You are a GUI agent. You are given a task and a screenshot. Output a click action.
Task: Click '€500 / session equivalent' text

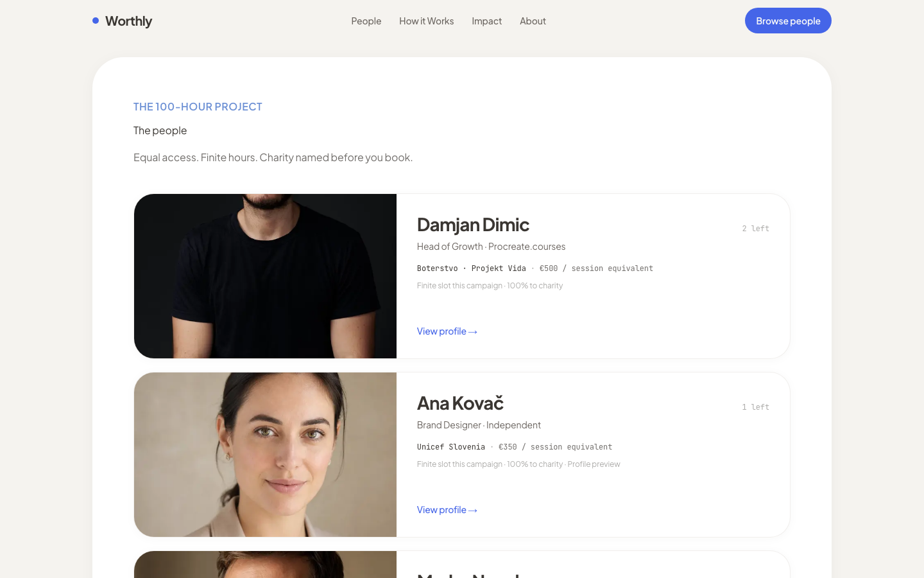click(x=596, y=268)
